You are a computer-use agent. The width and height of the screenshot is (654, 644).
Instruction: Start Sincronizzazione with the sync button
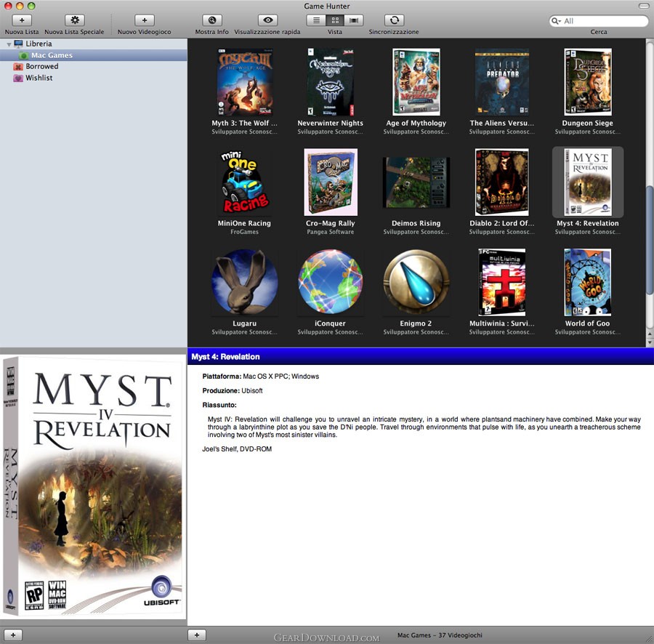(394, 20)
